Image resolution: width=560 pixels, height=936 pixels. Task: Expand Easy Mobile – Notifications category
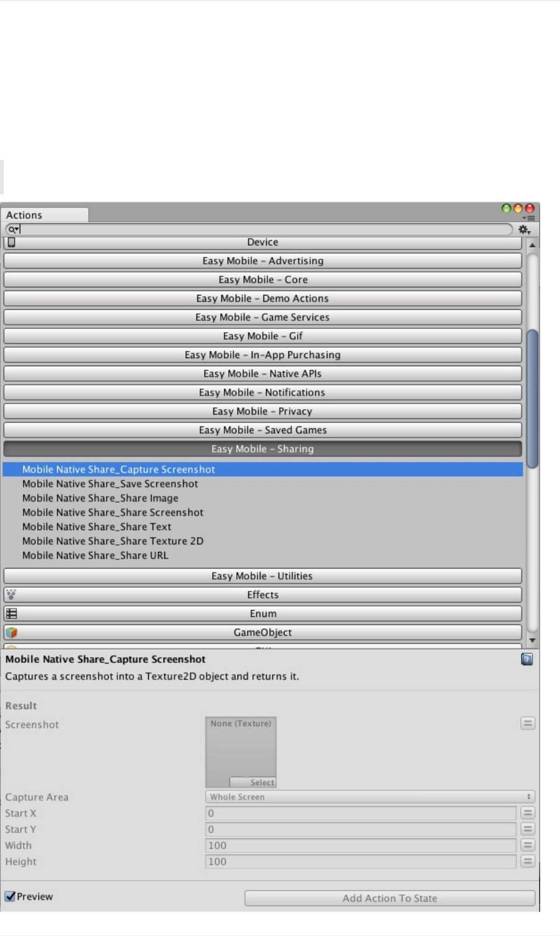(263, 392)
